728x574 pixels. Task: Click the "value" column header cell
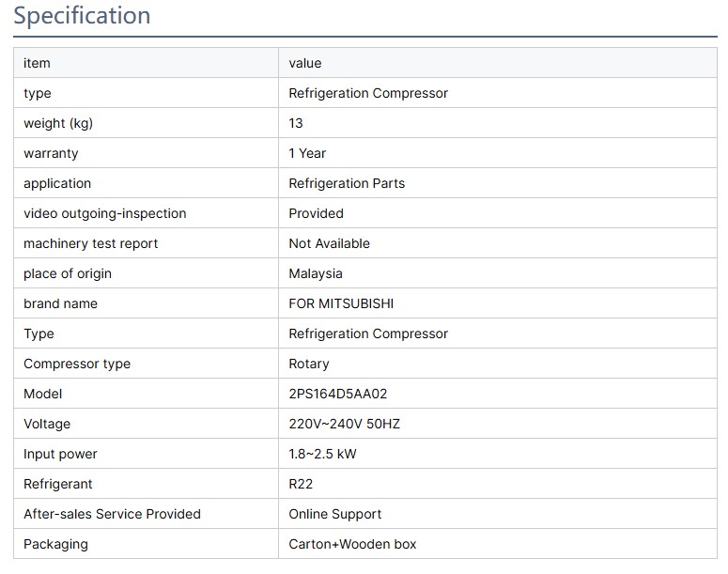[x=305, y=63]
